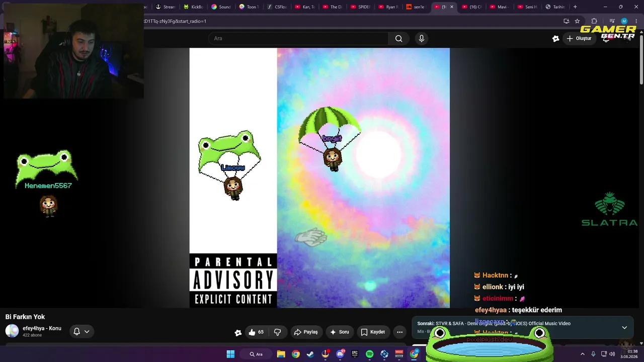Image resolution: width=644 pixels, height=362 pixels.
Task: Open Chrome media controls icon
Action: tap(612, 21)
